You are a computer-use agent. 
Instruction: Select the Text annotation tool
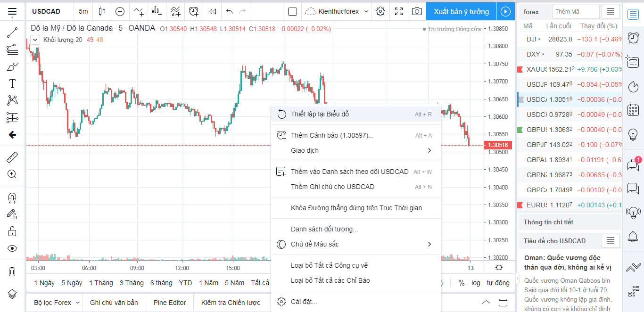[x=12, y=84]
